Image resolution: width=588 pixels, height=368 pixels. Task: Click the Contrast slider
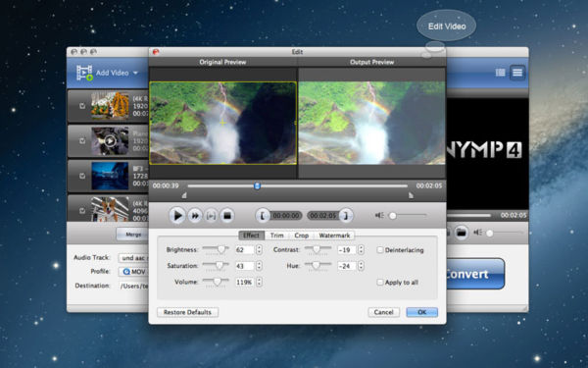point(318,249)
